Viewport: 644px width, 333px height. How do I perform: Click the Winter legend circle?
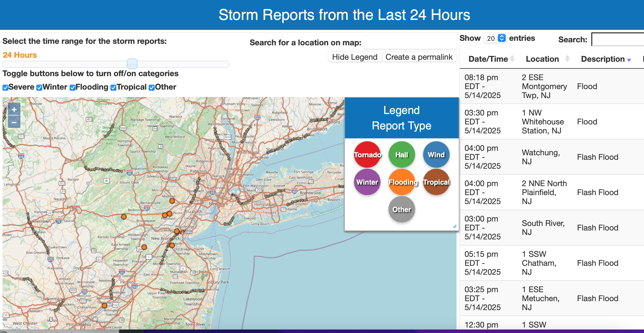click(367, 182)
